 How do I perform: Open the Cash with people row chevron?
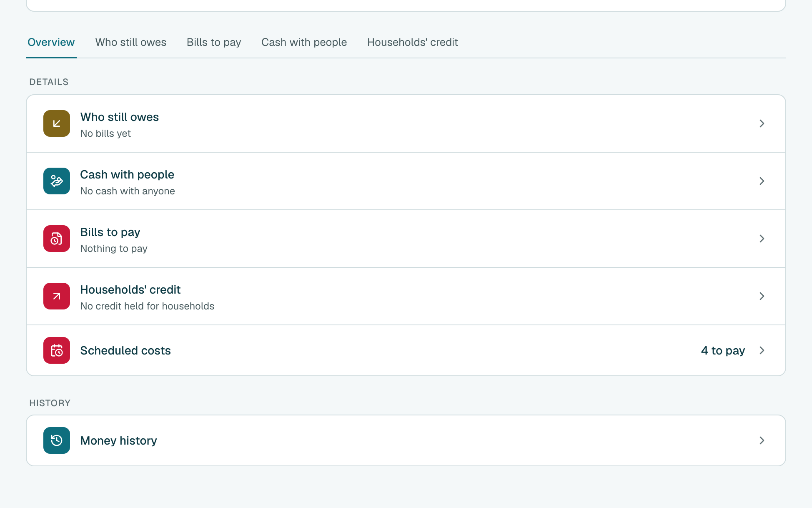(x=762, y=181)
